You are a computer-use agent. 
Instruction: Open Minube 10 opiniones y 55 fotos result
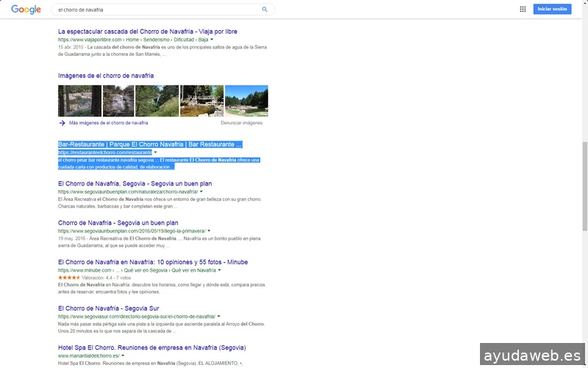pyautogui.click(x=152, y=262)
